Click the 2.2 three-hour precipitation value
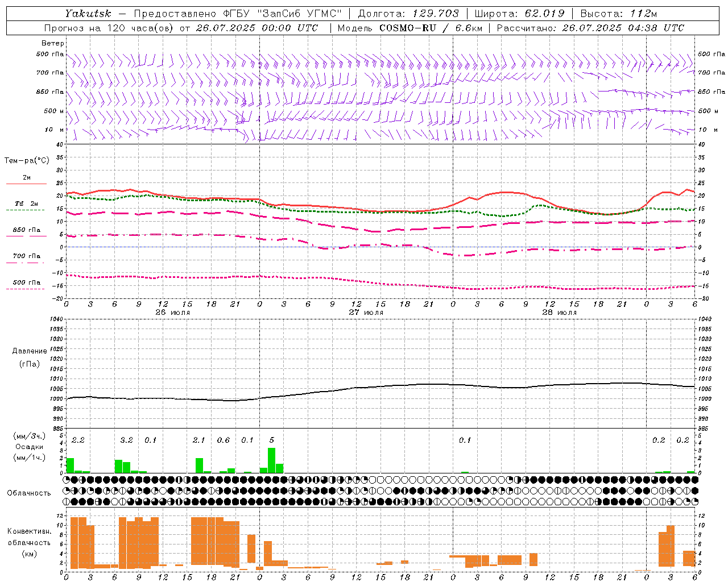728x582 pixels. [78, 440]
